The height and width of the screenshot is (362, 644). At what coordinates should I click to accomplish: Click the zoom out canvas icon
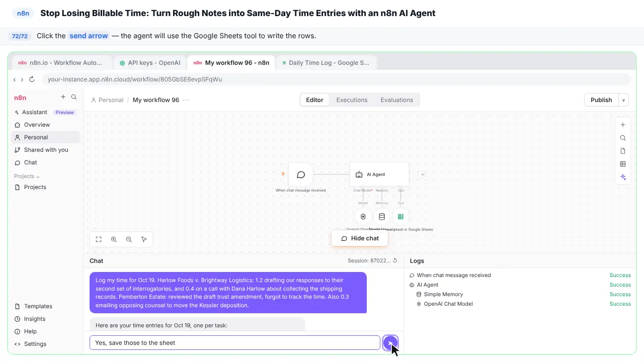pos(129,239)
